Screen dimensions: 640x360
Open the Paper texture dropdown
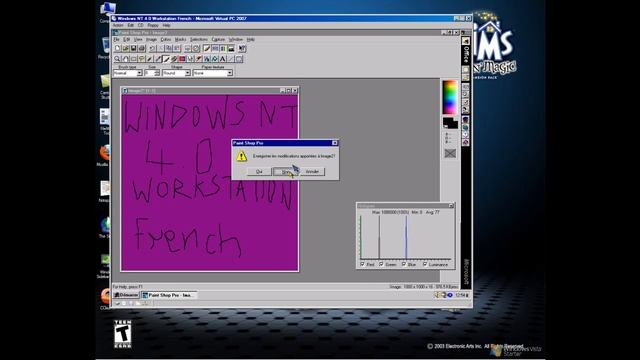(x=230, y=73)
